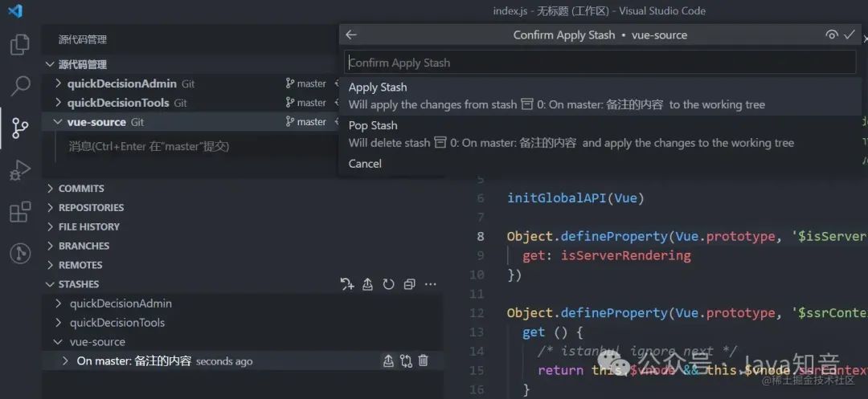Open the GitLens icon in activity bar
The width and height of the screenshot is (868, 399).
pos(20,253)
